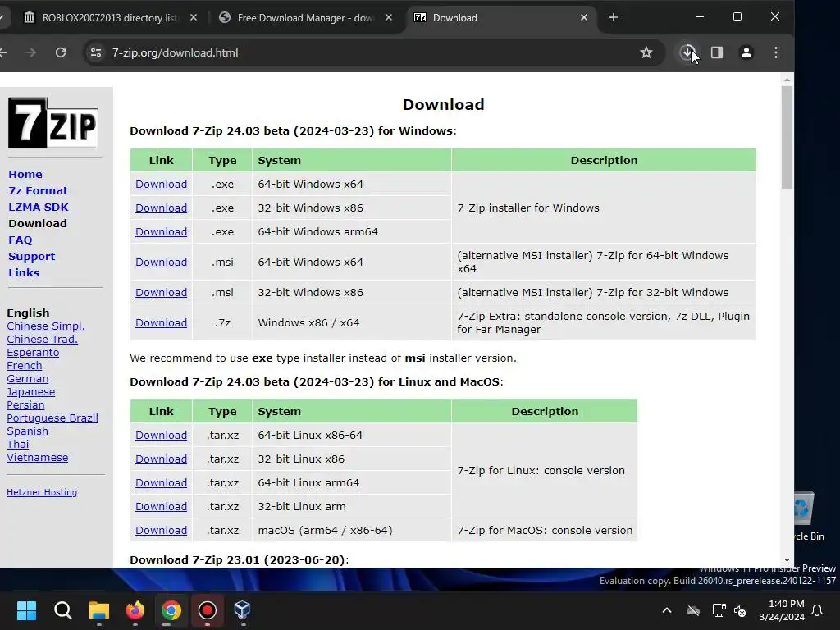Screen dimensions: 840x630
Task: Go to Home in sidebar
Action: pyautogui.click(x=25, y=174)
